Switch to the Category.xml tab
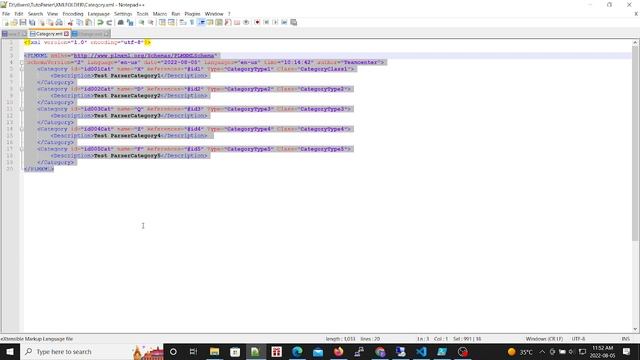Image resolution: width=640 pixels, height=360 pixels. point(49,34)
